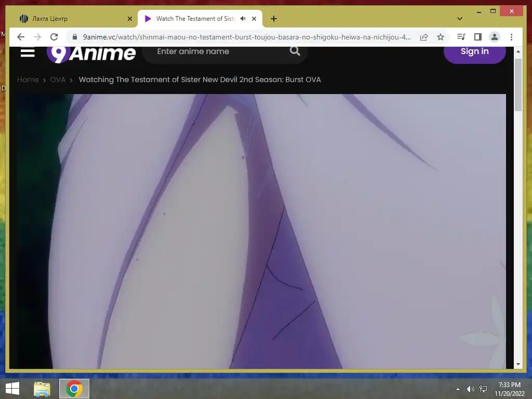Close the Watch The Testament tab
The height and width of the screenshot is (399, 532).
pyautogui.click(x=254, y=19)
